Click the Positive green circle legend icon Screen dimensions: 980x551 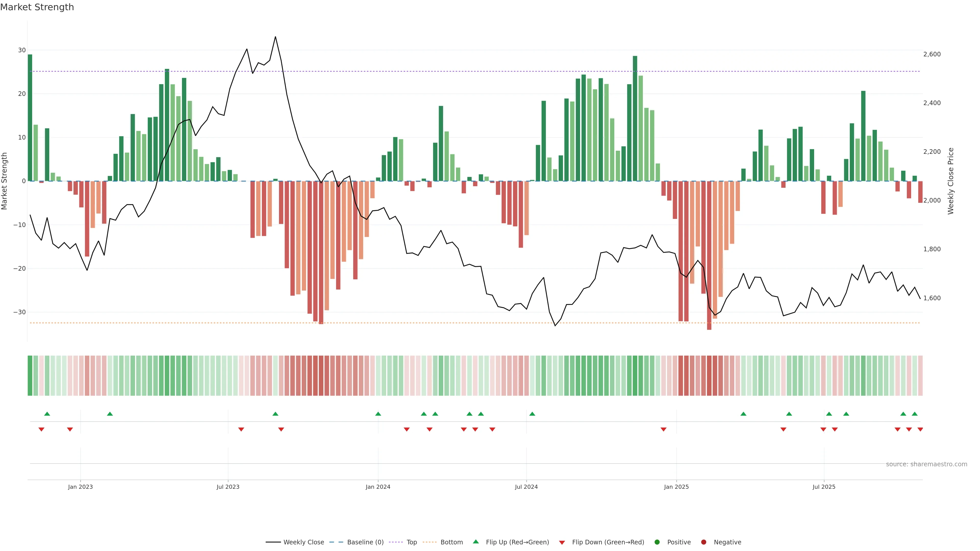(x=657, y=542)
